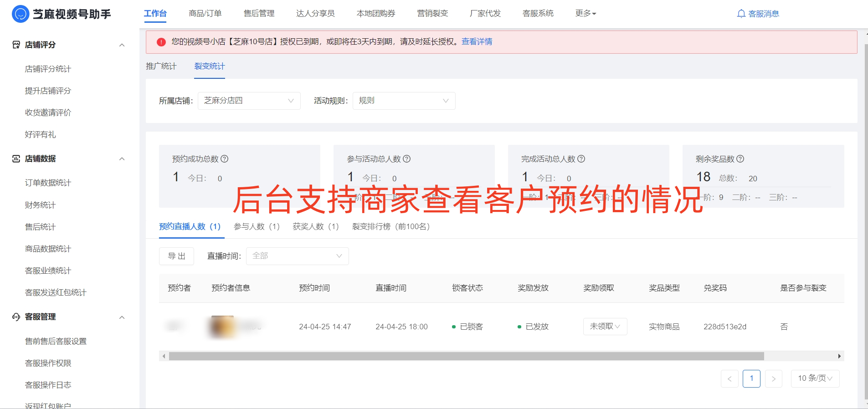Switch to the 裂变统计 tab
The image size is (868, 409).
(210, 66)
